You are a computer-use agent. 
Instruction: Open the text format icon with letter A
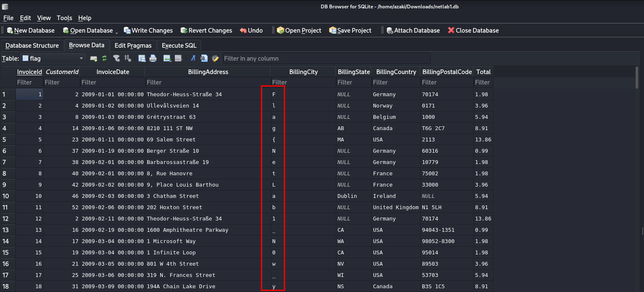pos(193,59)
